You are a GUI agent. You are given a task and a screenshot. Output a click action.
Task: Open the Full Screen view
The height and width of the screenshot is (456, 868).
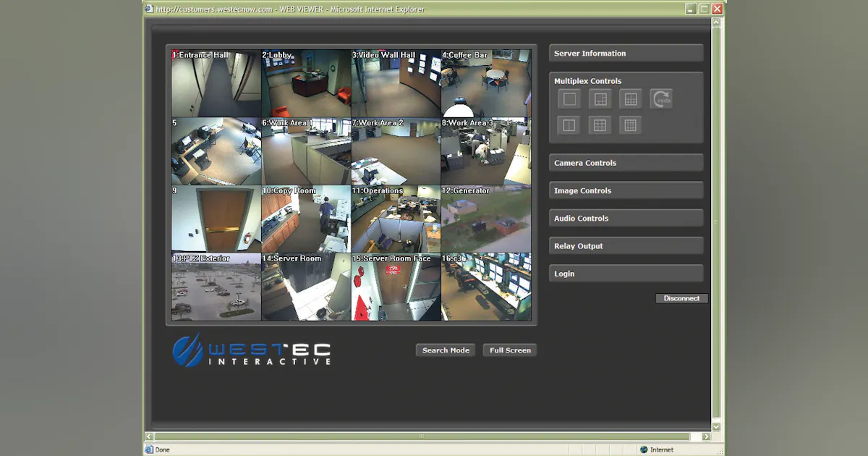(x=510, y=350)
